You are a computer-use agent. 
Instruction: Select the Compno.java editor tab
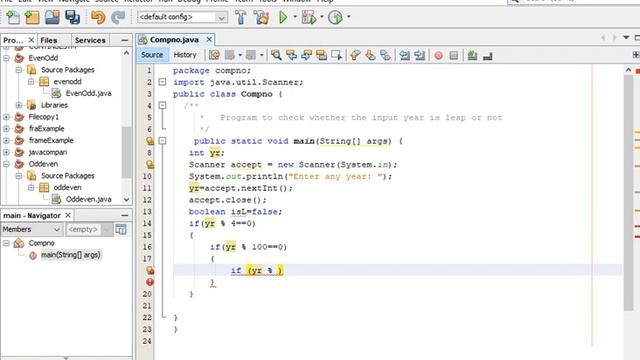174,40
